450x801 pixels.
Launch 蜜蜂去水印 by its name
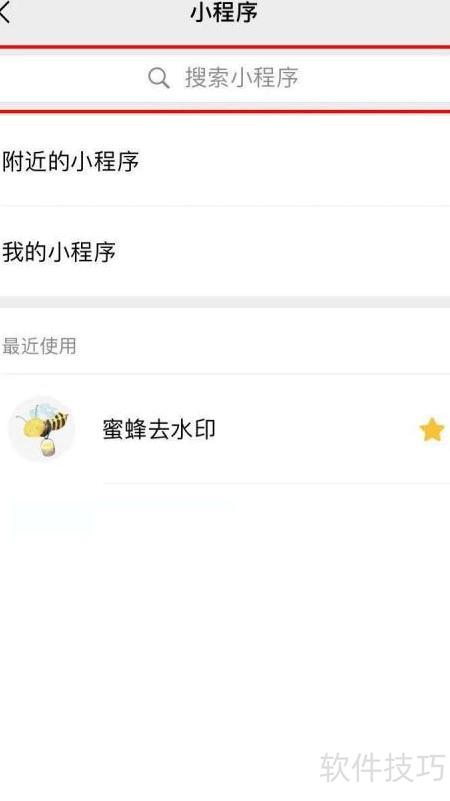[x=159, y=429]
